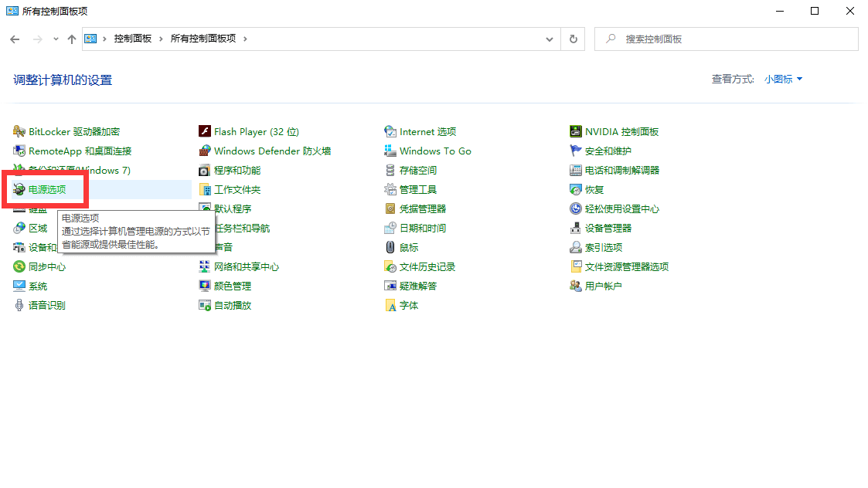Open 安全和维护 flag icon
The image size is (868, 488).
576,151
